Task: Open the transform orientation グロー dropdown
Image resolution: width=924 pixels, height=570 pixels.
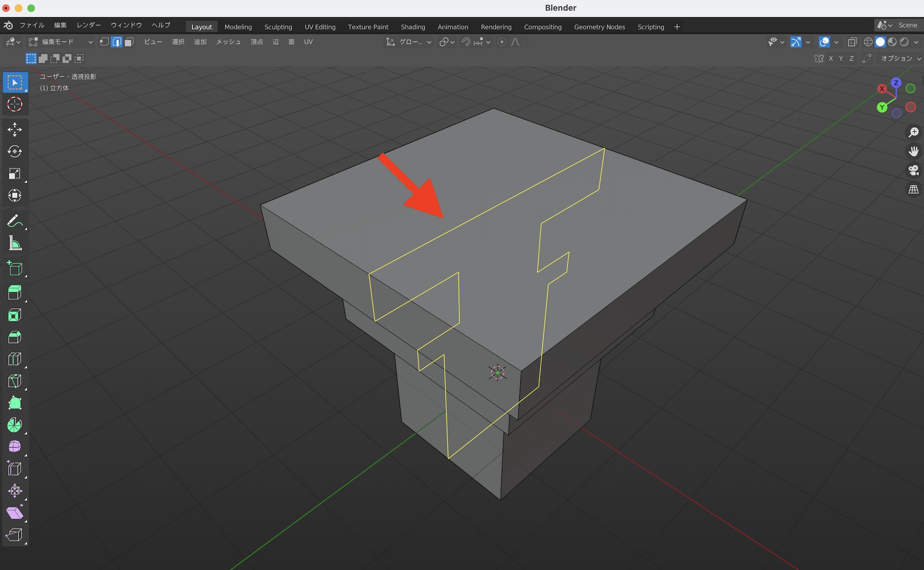Action: click(x=409, y=42)
